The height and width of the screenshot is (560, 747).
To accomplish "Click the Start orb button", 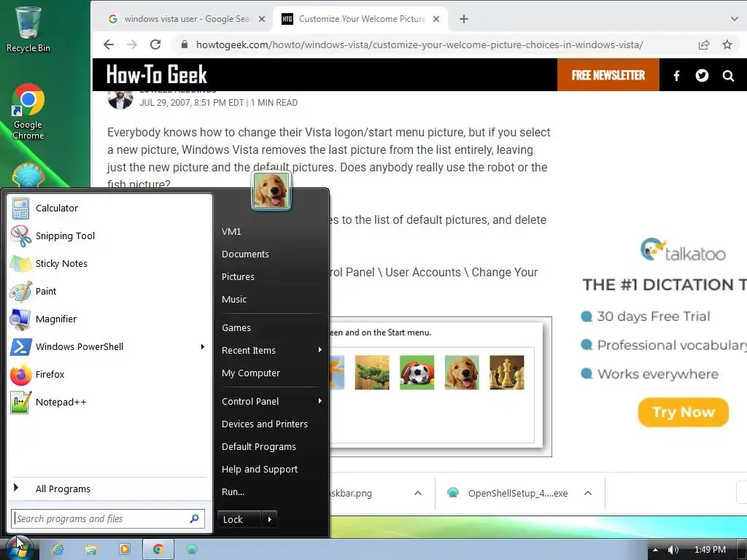I will coord(18,548).
